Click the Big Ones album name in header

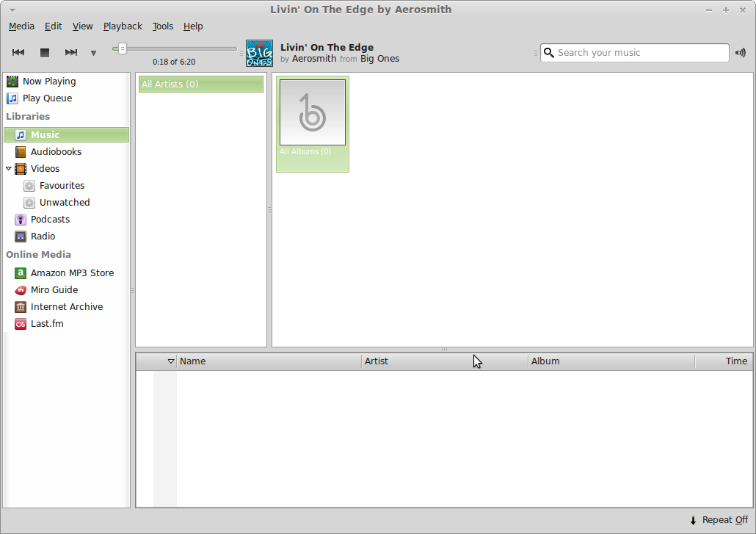coord(380,59)
